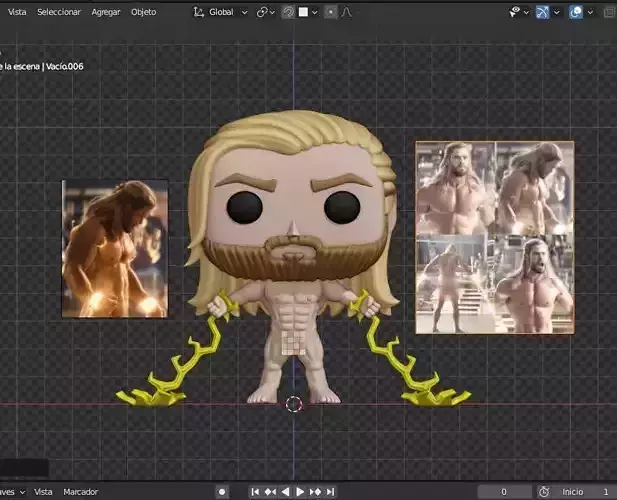Open the keying dropdown in timeline
Viewport: 617px width, 500px height.
(x=13, y=492)
